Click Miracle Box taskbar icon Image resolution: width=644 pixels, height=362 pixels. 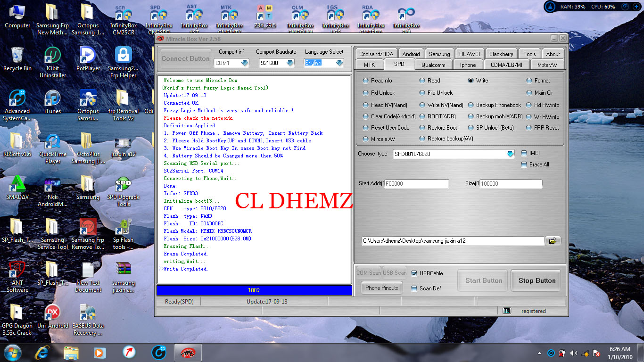click(188, 352)
